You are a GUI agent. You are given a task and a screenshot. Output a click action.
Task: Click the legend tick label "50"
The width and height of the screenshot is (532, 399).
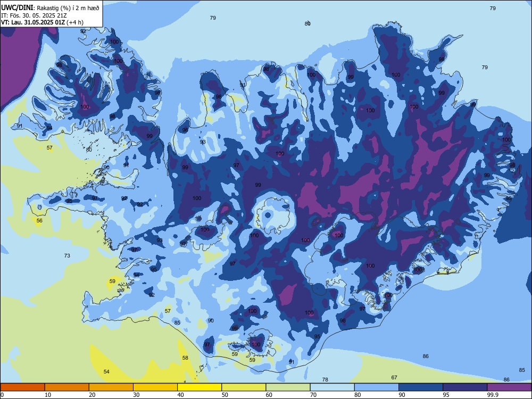225,395
